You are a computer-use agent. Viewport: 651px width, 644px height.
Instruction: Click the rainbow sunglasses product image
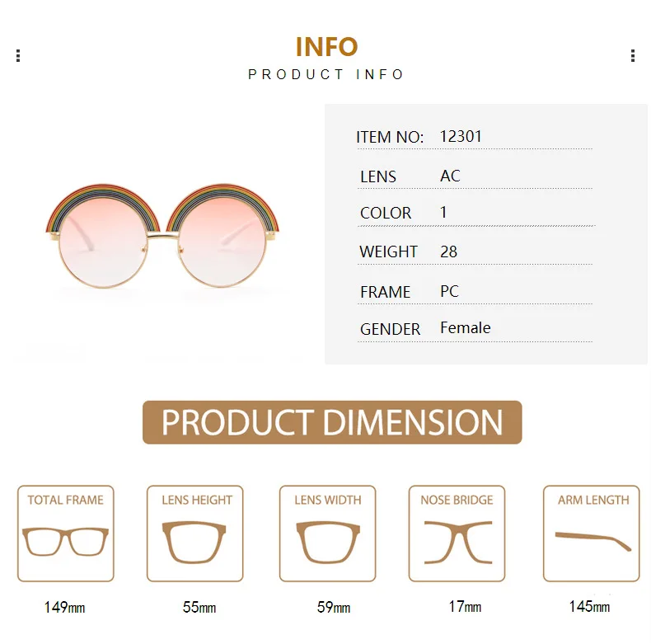tap(162, 236)
